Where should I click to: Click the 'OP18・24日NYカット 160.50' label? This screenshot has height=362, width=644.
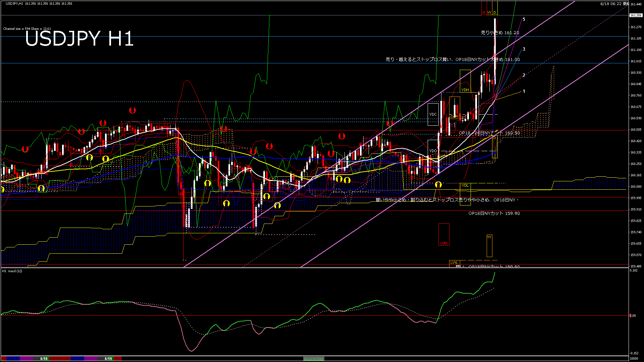pos(489,133)
